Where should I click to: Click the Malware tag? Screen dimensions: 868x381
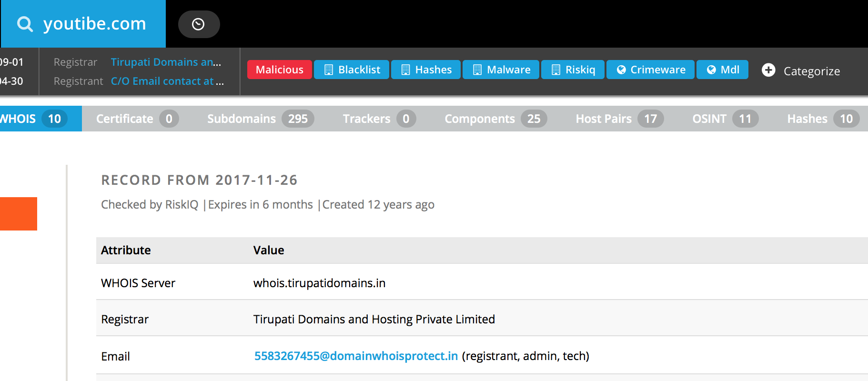(501, 70)
